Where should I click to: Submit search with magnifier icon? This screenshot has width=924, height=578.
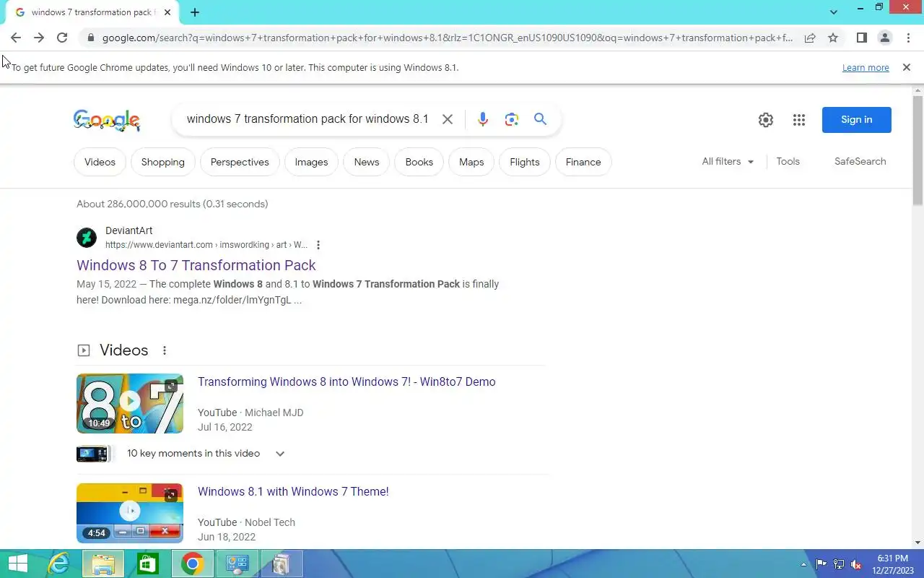[x=540, y=119]
